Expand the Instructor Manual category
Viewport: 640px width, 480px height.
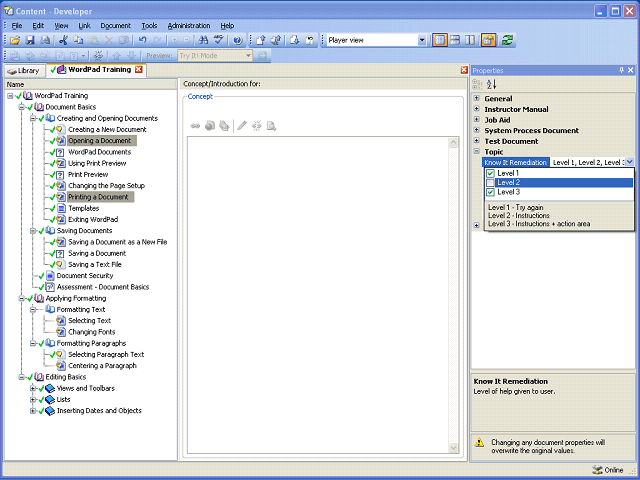tap(476, 109)
